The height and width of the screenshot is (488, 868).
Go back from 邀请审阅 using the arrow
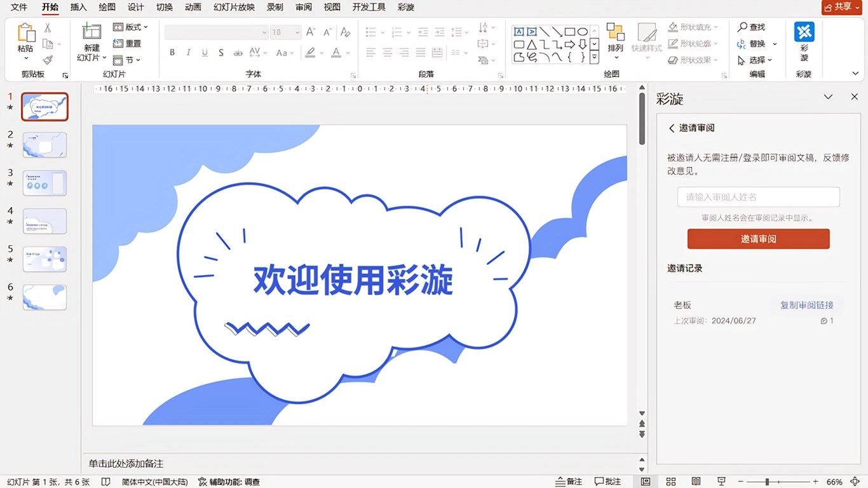(x=672, y=128)
